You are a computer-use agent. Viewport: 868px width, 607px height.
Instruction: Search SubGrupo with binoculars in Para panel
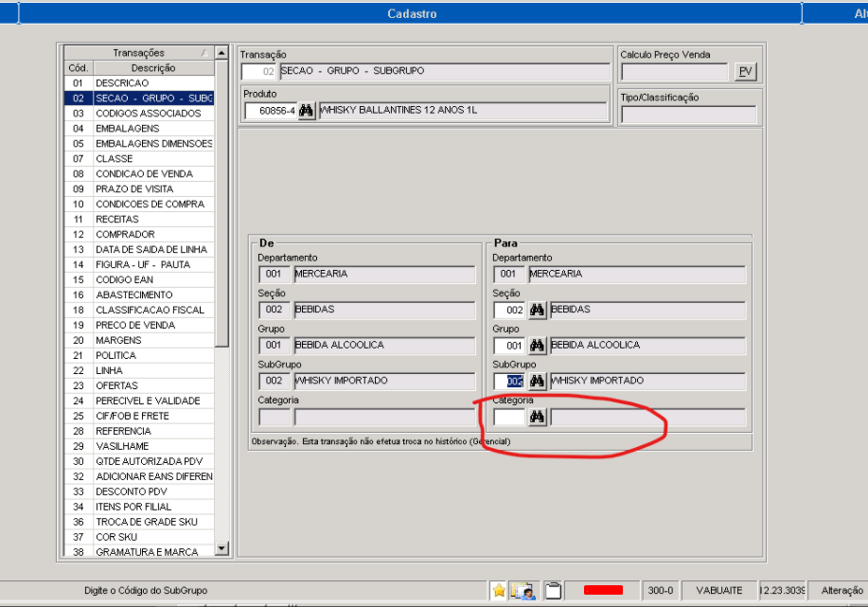[537, 381]
